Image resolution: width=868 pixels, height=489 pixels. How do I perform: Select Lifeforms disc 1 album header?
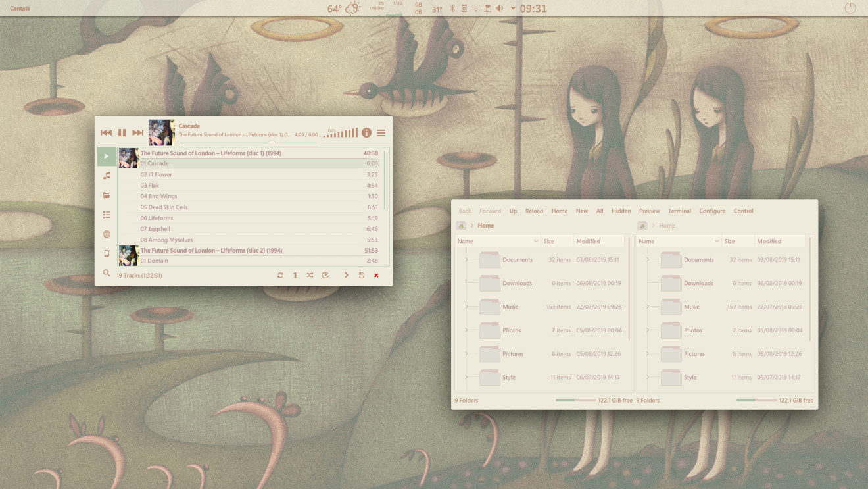coord(249,153)
